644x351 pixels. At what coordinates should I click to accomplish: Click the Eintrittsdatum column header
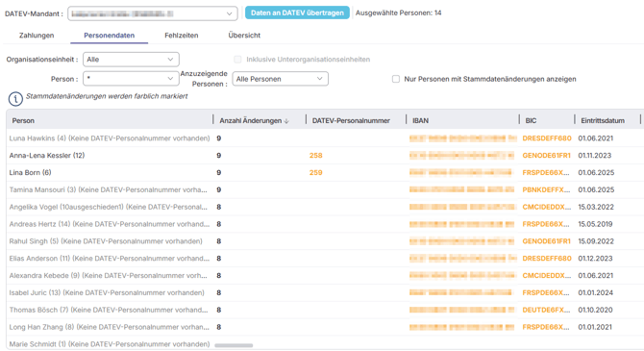coord(603,121)
